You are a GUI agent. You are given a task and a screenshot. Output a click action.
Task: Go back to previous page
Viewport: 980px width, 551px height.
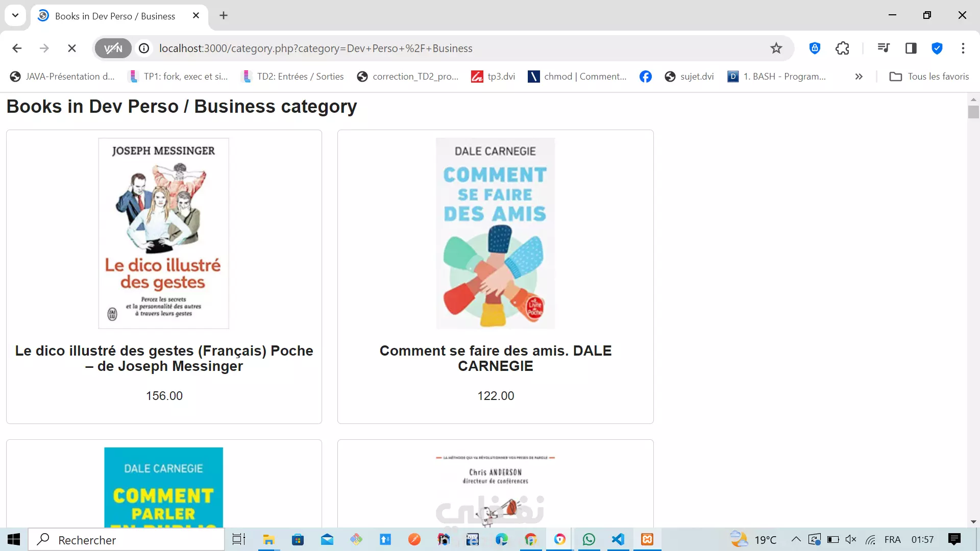[x=17, y=48]
